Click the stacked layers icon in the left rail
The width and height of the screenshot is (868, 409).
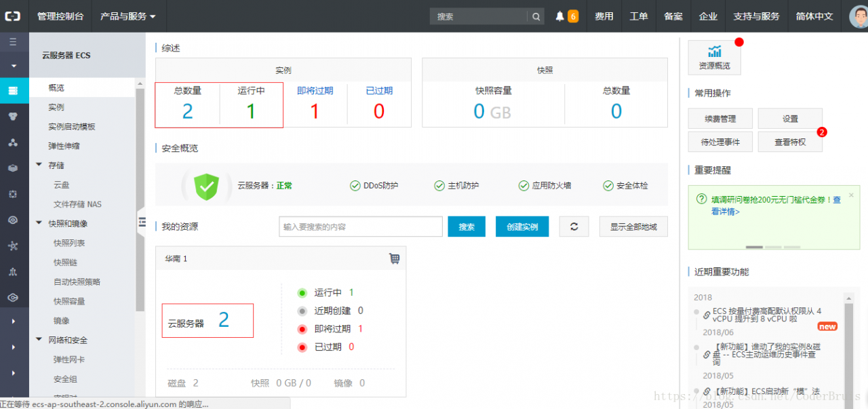pos(14,168)
